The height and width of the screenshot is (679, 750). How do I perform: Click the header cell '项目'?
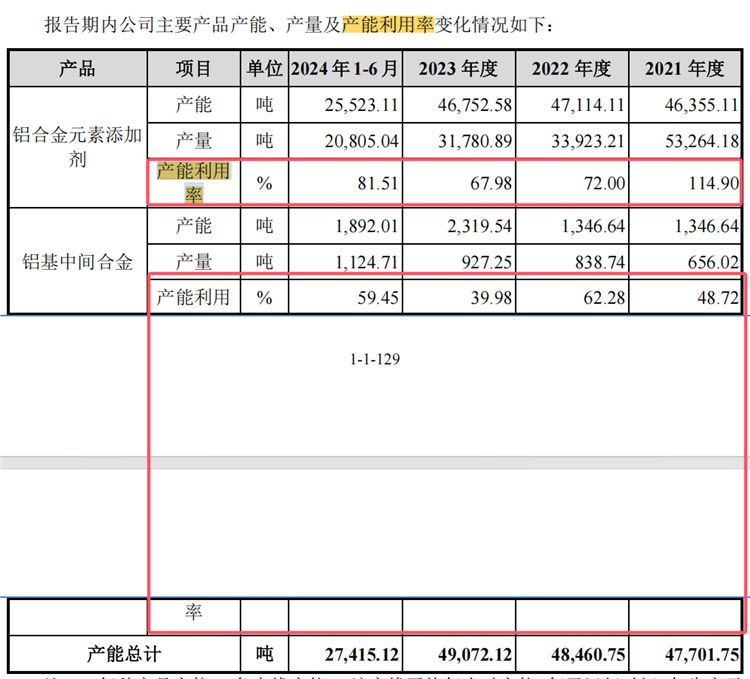[x=193, y=68]
